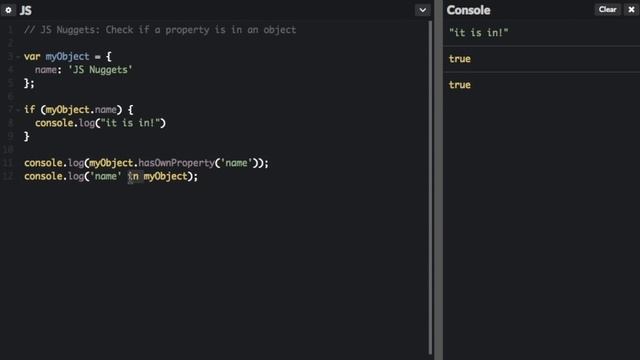This screenshot has width=640, height=360.
Task: Select the "it is in!" console output
Action: point(478,33)
